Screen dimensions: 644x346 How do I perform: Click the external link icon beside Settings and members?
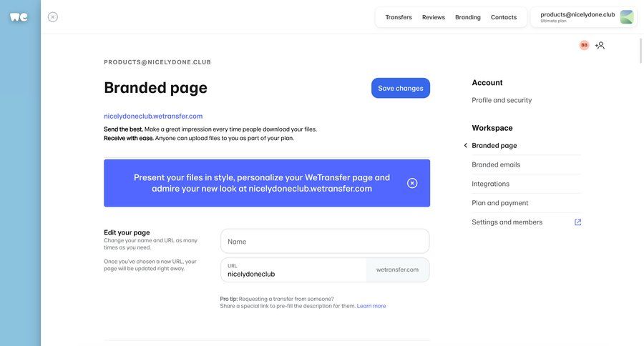[x=578, y=222]
